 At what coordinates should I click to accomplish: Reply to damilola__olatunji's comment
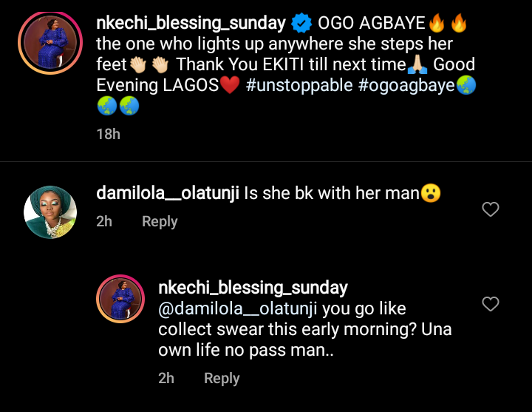point(160,221)
